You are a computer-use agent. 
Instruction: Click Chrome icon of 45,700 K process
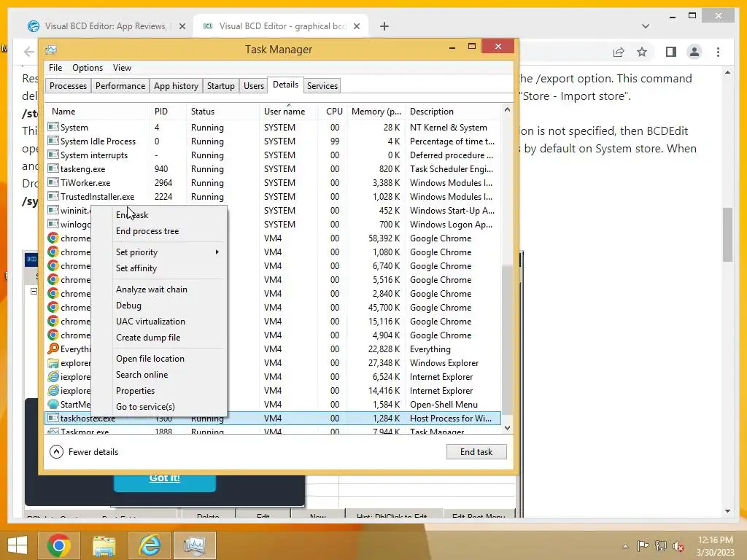tap(53, 307)
